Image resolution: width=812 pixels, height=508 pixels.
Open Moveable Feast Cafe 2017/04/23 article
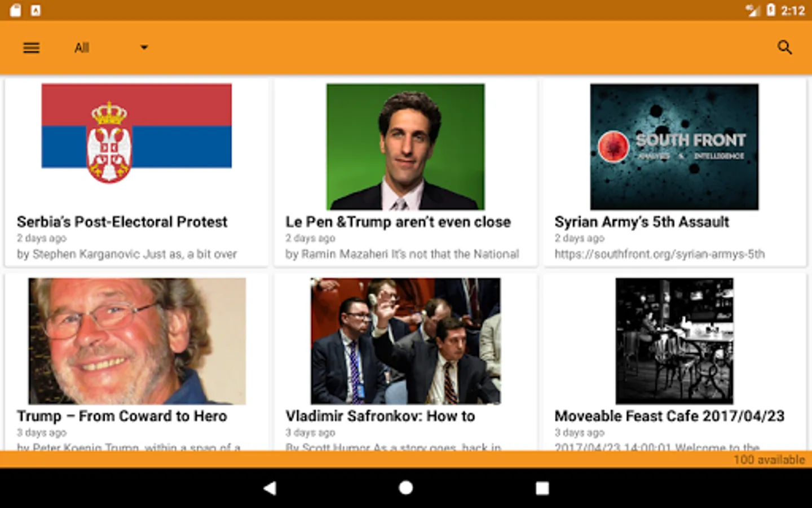669,416
